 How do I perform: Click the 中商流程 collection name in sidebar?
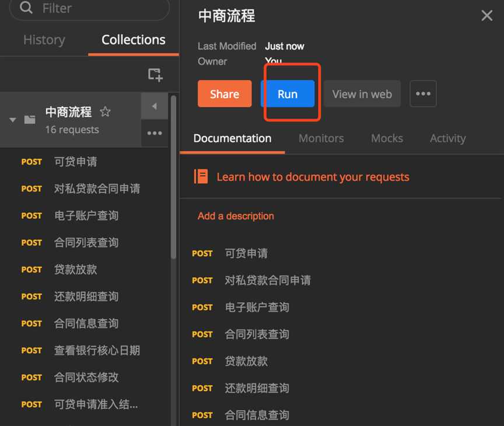tap(68, 112)
